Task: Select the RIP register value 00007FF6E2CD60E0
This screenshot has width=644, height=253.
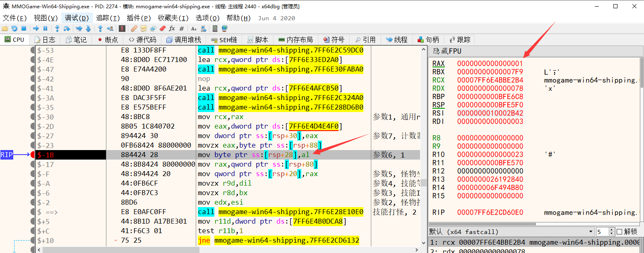Action: (490, 212)
